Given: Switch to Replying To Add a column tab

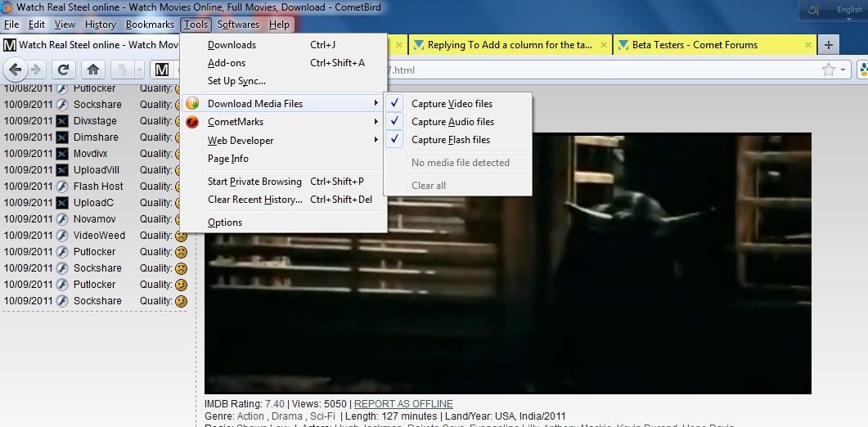Looking at the screenshot, I should click(510, 45).
